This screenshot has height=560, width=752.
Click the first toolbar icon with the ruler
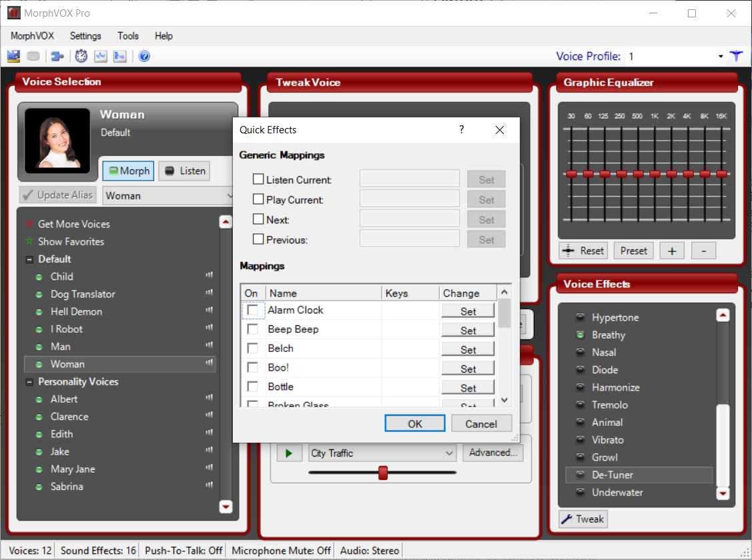pyautogui.click(x=14, y=57)
